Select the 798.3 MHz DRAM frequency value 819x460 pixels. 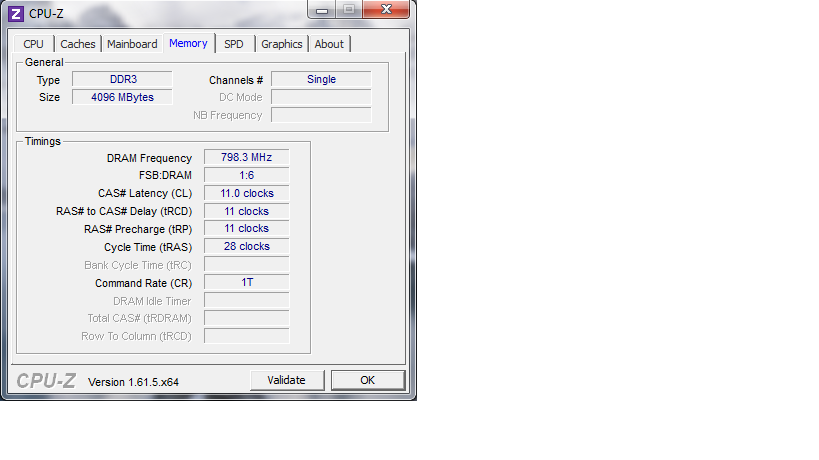click(247, 157)
